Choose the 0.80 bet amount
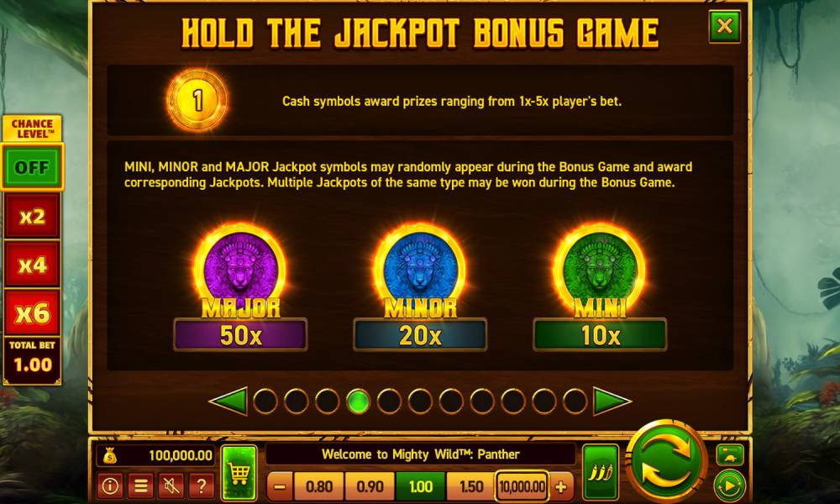 click(x=318, y=486)
